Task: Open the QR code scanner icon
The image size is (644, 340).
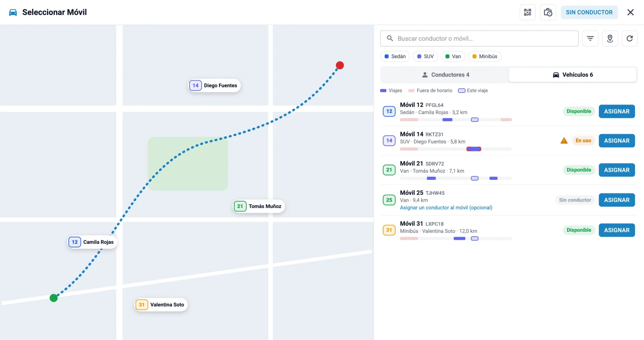Action: click(527, 12)
